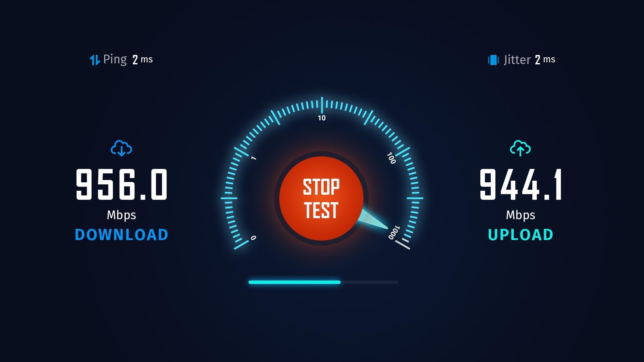
Task: Click the Ping arrows icon
Action: 95,60
